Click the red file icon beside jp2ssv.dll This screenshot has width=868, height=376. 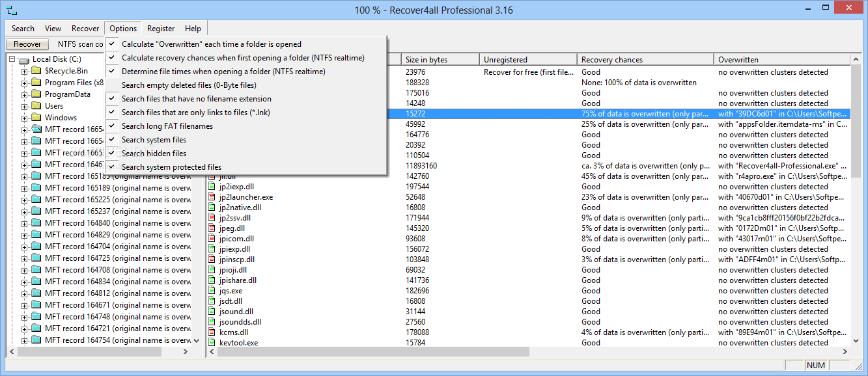(212, 218)
